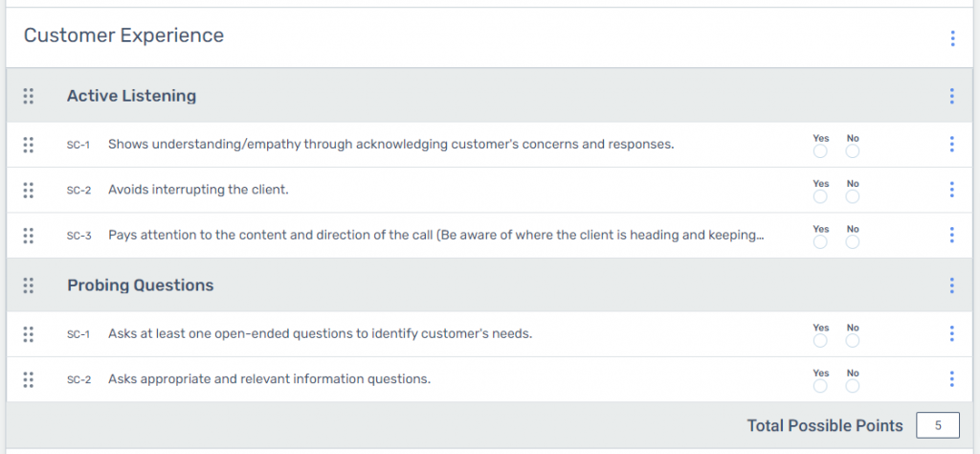This screenshot has width=980, height=454.
Task: Click the Probing Questions group title
Action: 140,285
